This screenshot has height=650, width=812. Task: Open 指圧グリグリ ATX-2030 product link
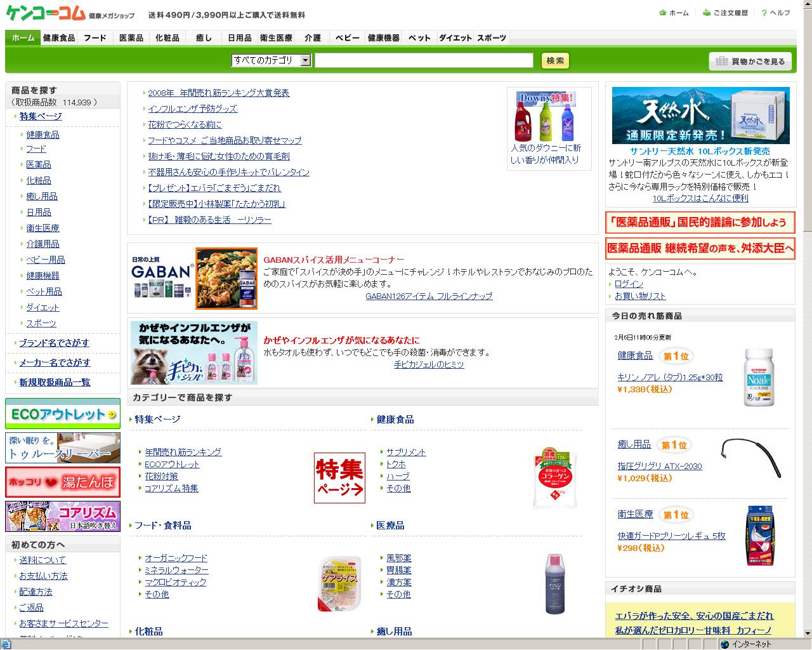click(x=660, y=466)
